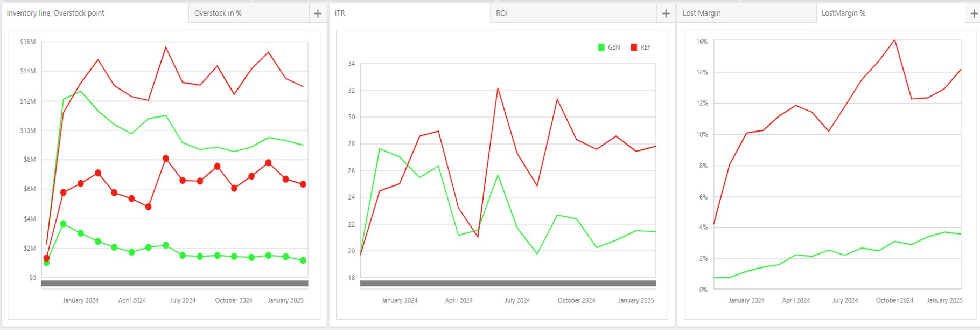Click the gray range bar under ITR chart

click(x=508, y=283)
